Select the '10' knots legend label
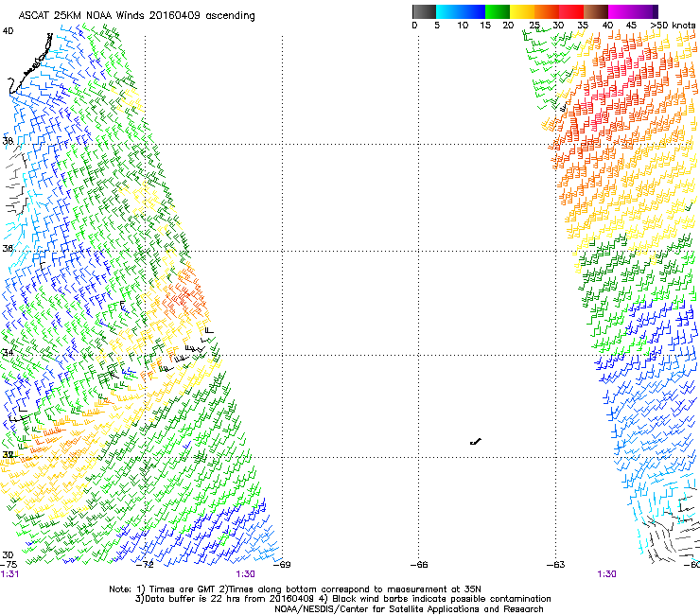This screenshot has width=700, height=615. pos(463,25)
